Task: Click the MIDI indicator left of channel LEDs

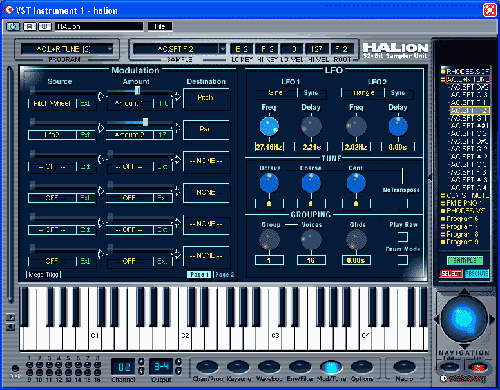Action: coord(15,369)
